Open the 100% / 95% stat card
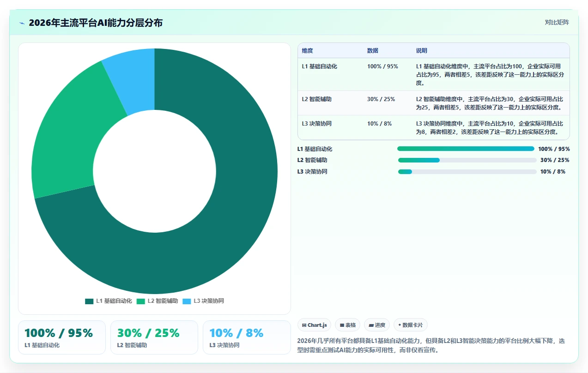The image size is (588, 373). [x=62, y=337]
